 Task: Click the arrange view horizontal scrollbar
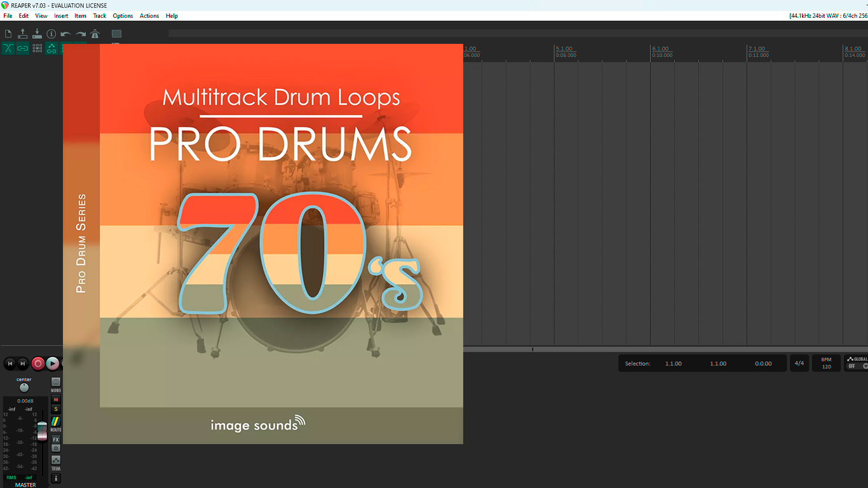665,349
